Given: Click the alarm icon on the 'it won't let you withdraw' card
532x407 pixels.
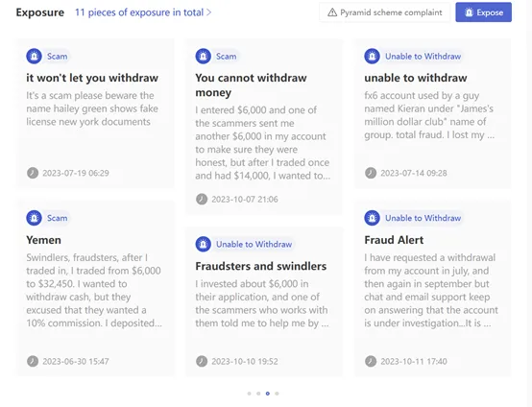Looking at the screenshot, I should (x=34, y=56).
